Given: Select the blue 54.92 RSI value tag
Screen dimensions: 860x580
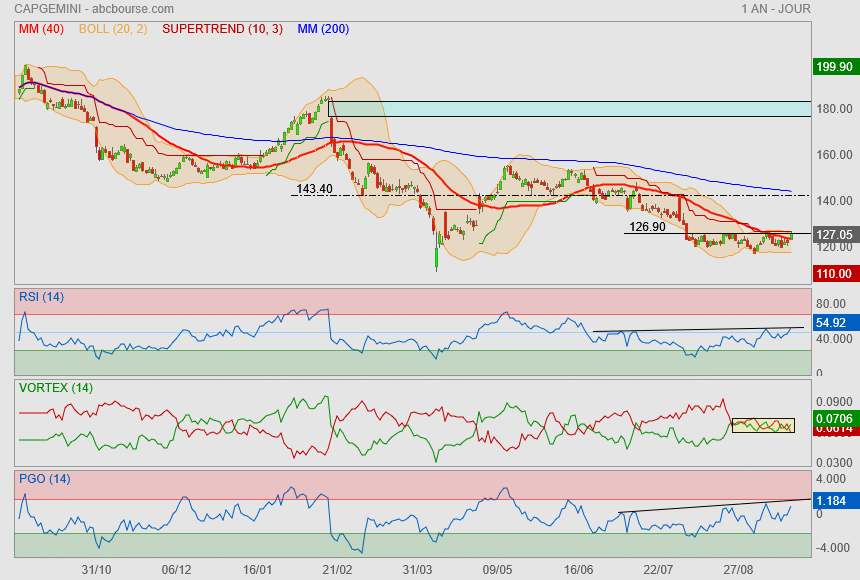Looking at the screenshot, I should pyautogui.click(x=834, y=323).
